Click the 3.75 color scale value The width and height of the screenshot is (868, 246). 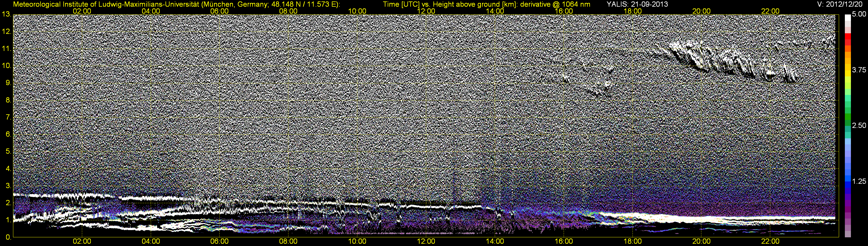pyautogui.click(x=859, y=70)
